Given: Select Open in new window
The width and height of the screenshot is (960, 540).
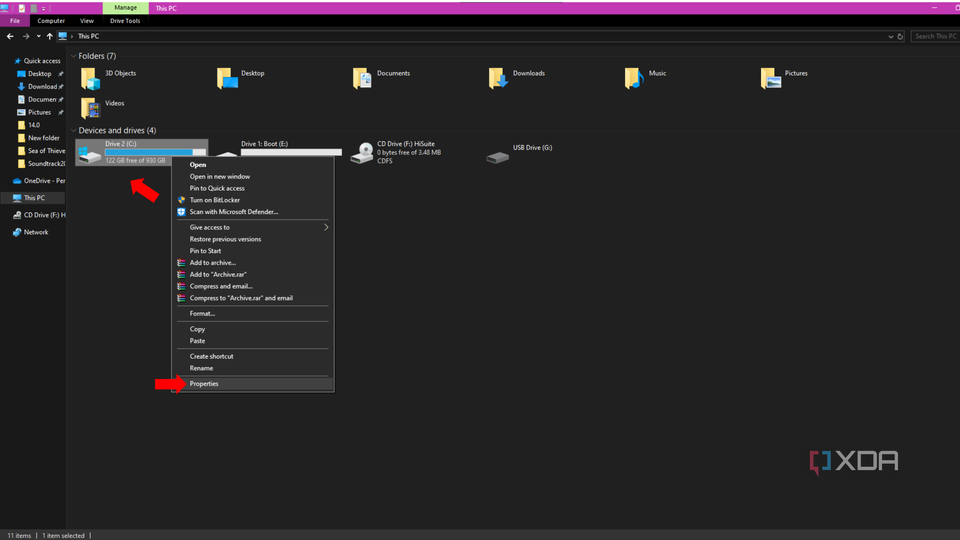Looking at the screenshot, I should click(x=253, y=176).
